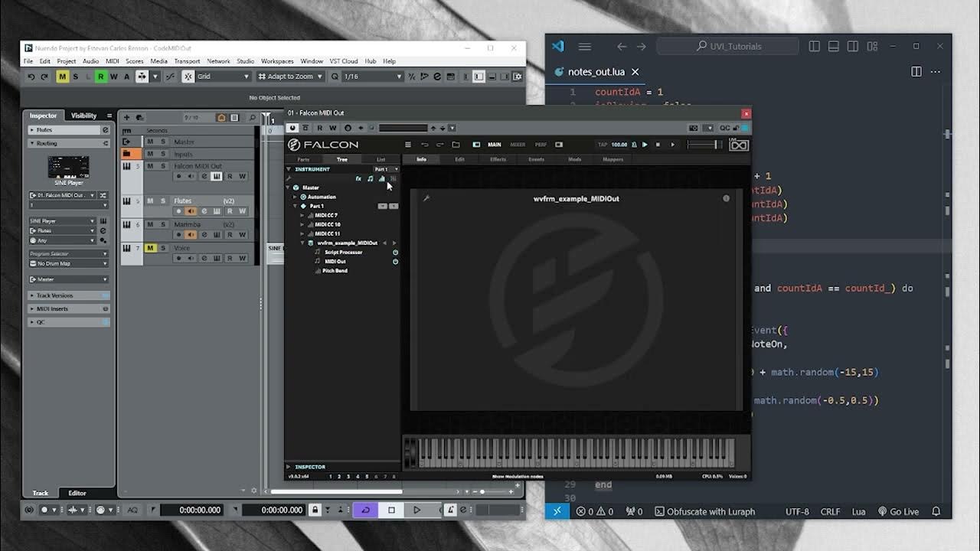Image resolution: width=980 pixels, height=551 pixels.
Task: Click the magnifier search icon in the track list header
Action: (x=253, y=116)
